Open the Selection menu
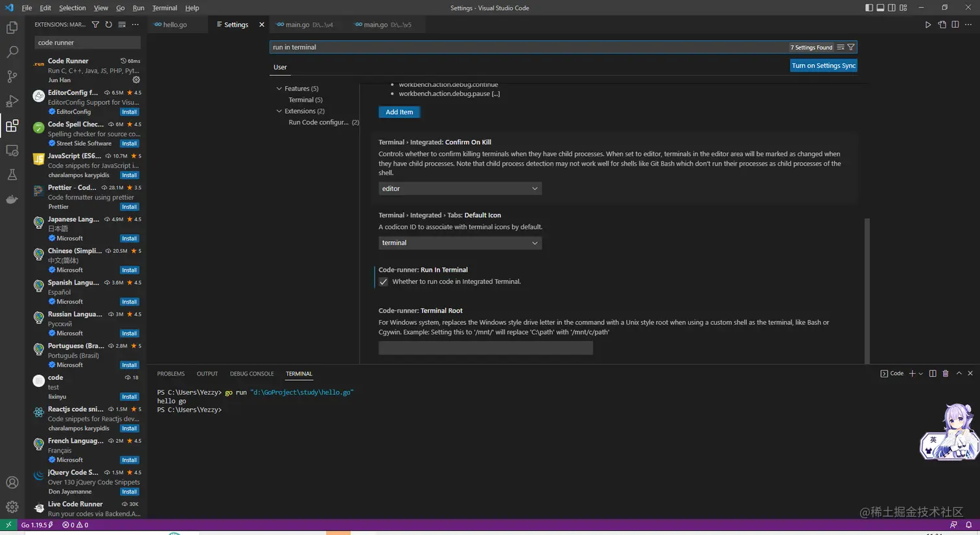The image size is (980, 535). click(72, 8)
